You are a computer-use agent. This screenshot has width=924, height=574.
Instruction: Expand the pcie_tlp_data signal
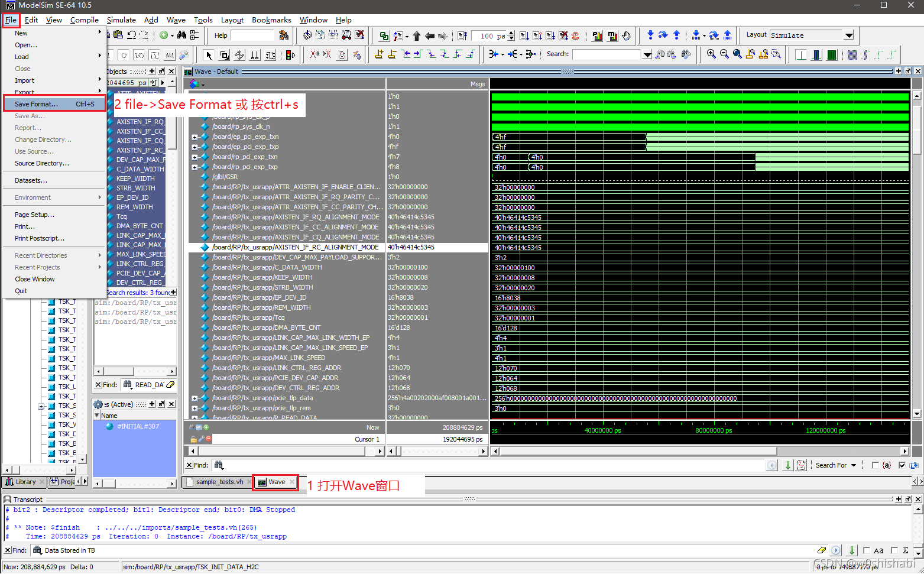(194, 398)
